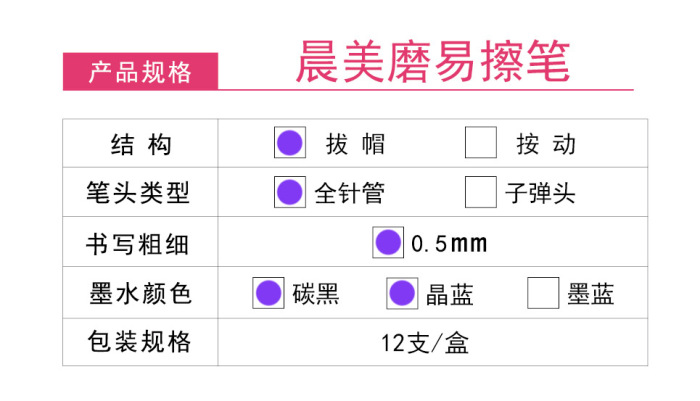This screenshot has height=401, width=700.
Task: Click the 书写粗细 row header
Action: tap(140, 243)
